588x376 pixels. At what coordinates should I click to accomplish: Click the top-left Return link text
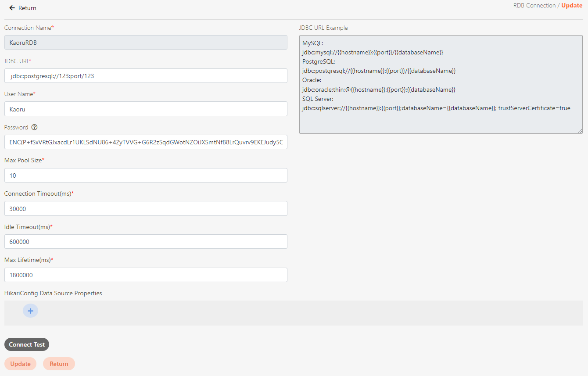27,8
